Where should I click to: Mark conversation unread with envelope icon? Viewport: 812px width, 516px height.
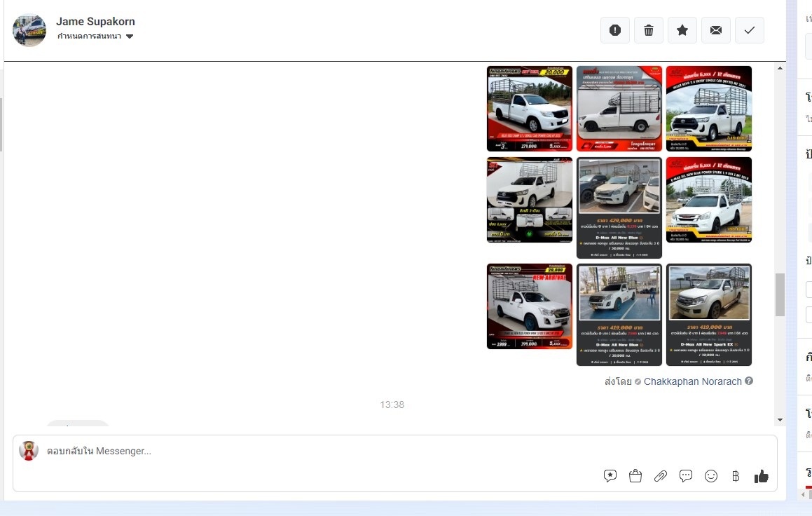716,30
